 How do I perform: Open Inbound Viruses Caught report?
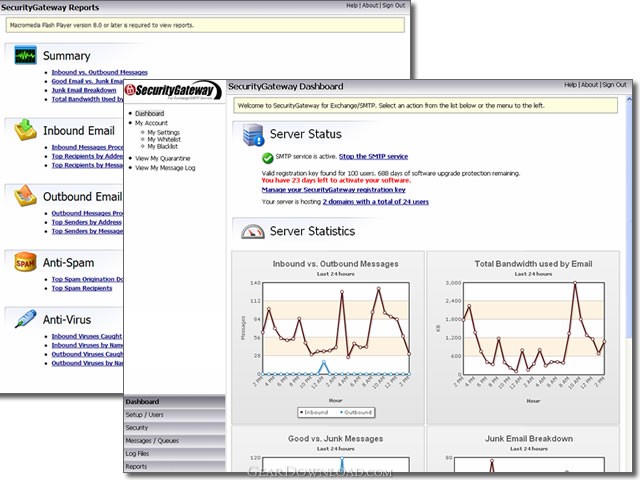(87, 336)
